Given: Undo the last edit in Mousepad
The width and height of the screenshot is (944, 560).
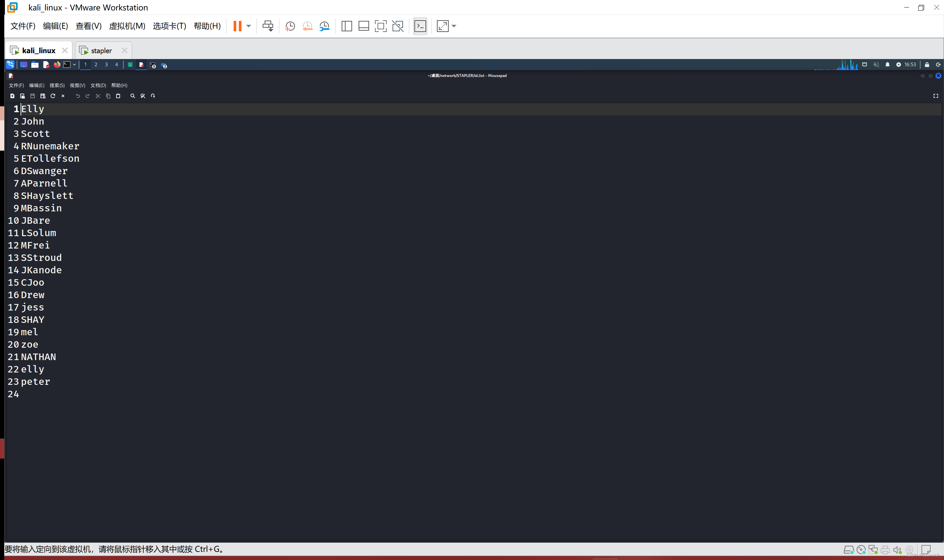Looking at the screenshot, I should tap(78, 96).
